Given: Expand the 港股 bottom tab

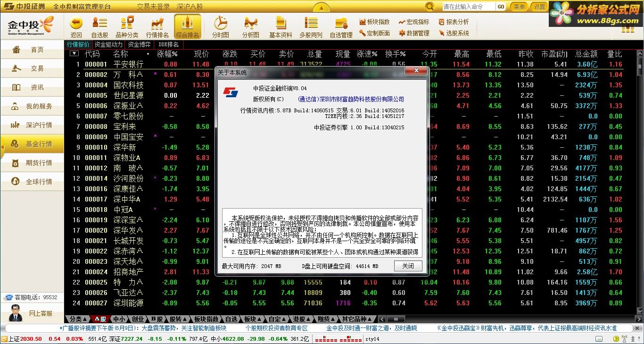Looking at the screenshot, I should (302, 319).
